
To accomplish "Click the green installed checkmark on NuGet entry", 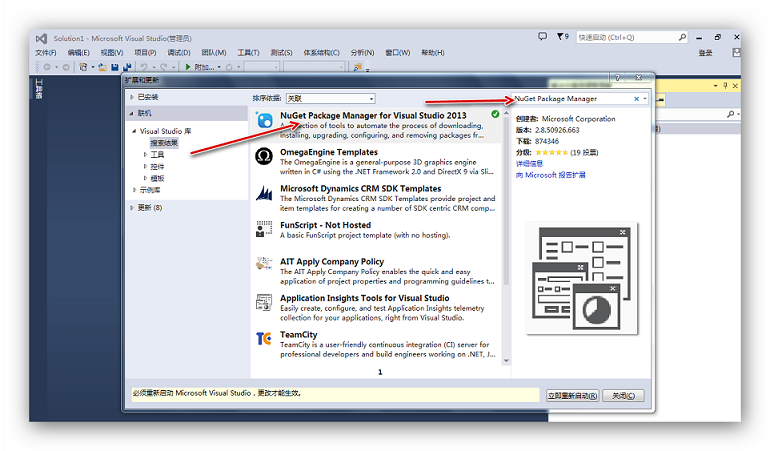I will point(495,114).
